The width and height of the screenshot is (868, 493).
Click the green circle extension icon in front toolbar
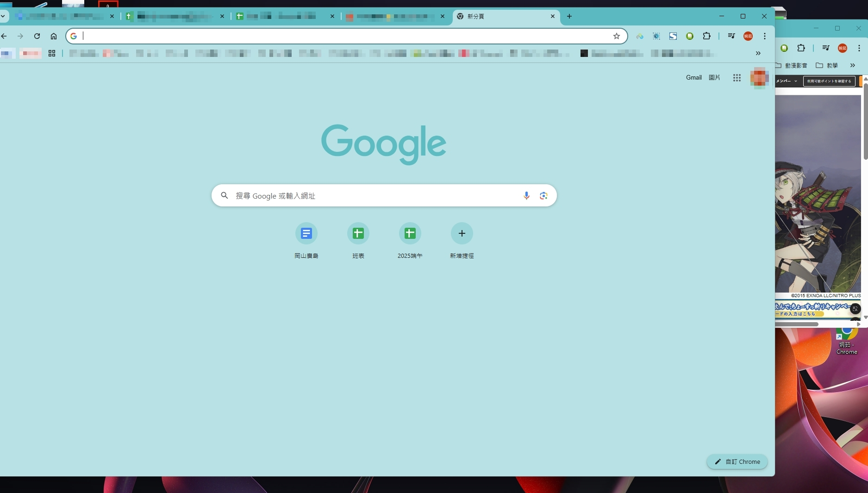pyautogui.click(x=690, y=36)
